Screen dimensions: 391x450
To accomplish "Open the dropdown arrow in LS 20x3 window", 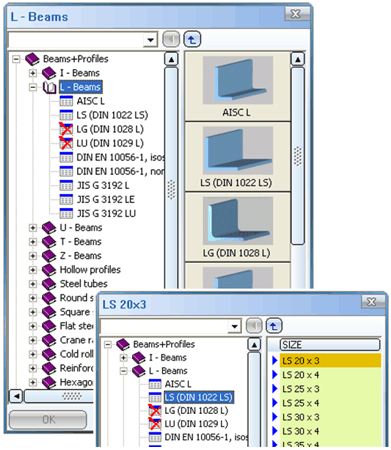I will 235,326.
